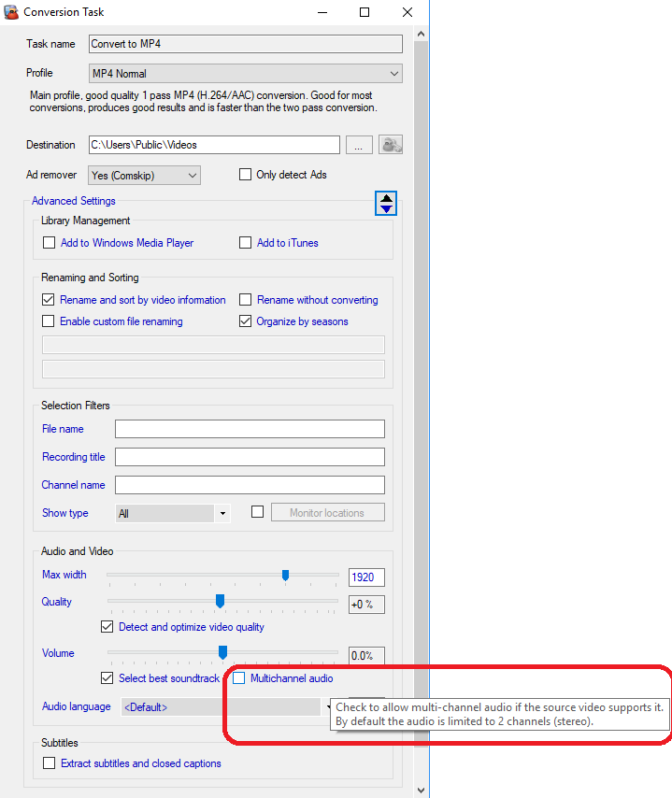The image size is (672, 798).
Task: Click the Monitor locations button
Action: click(x=327, y=513)
